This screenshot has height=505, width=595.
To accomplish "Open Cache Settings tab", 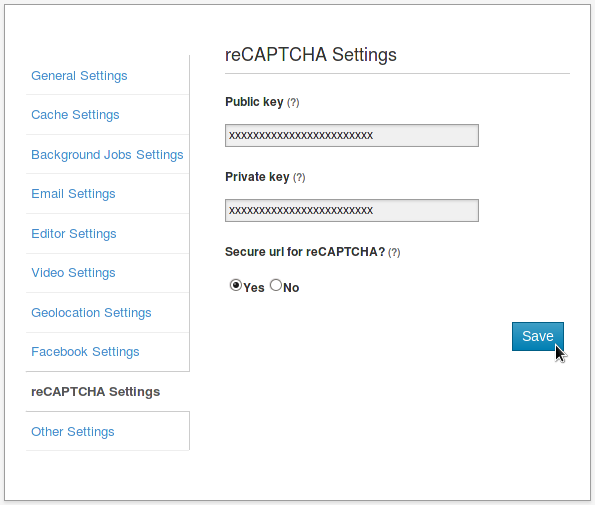I will (75, 115).
